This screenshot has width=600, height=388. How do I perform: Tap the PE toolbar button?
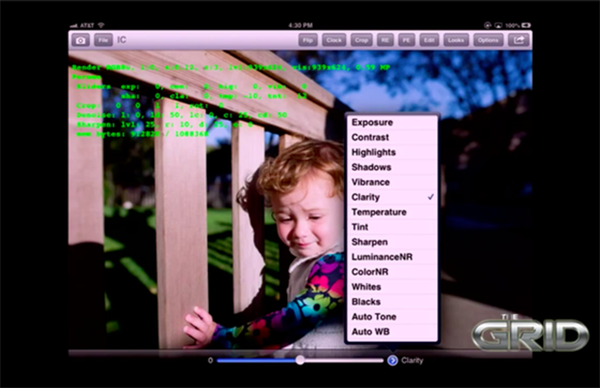tap(406, 40)
